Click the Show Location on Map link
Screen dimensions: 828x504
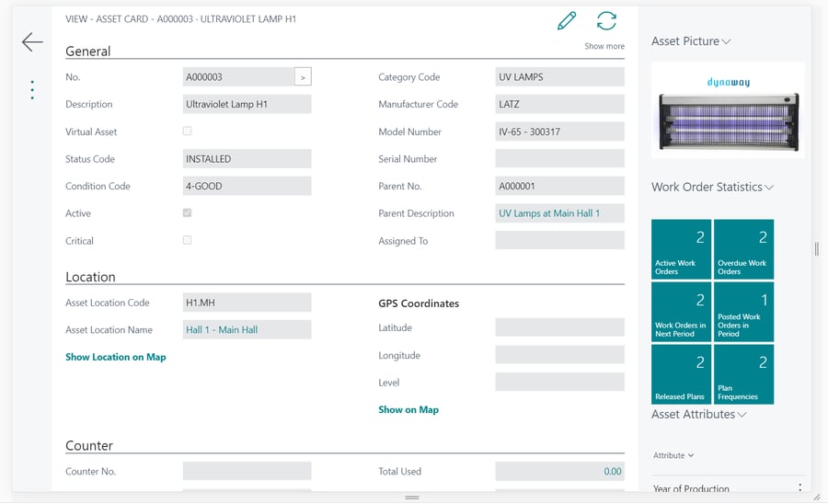coord(116,357)
